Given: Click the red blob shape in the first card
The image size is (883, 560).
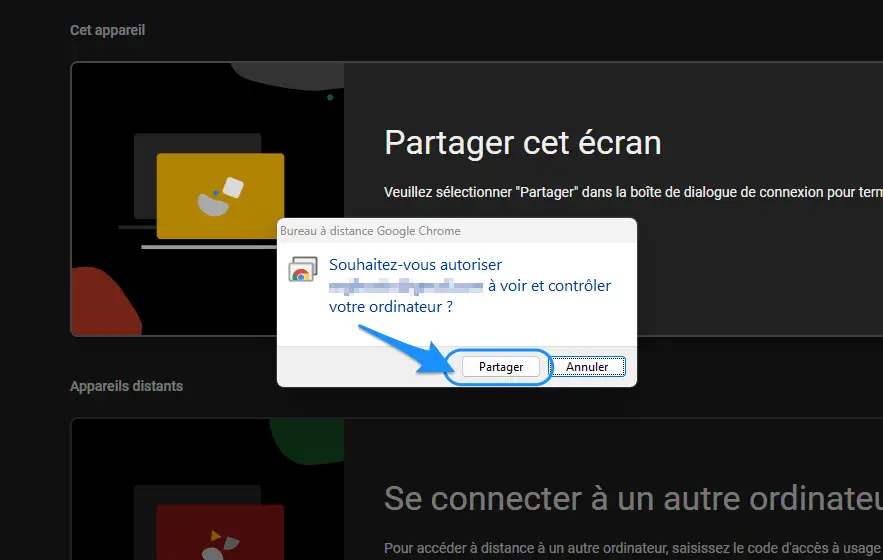Looking at the screenshot, I should [x=105, y=303].
